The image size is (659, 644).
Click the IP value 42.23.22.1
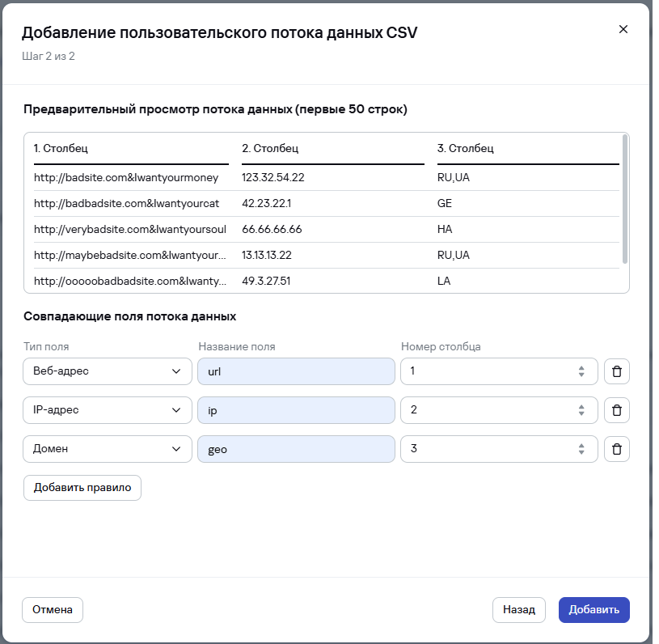point(267,204)
